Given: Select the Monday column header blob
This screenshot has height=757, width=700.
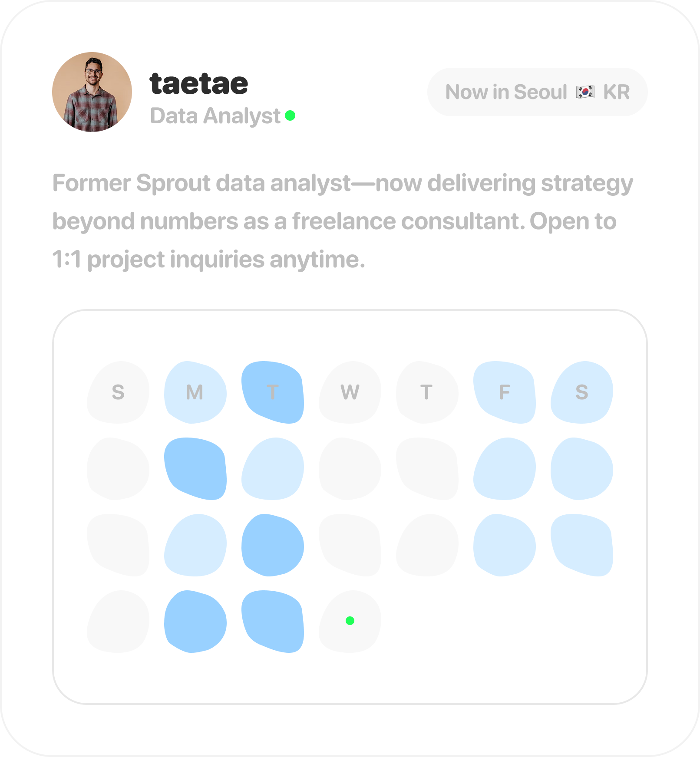Looking at the screenshot, I should [x=195, y=392].
